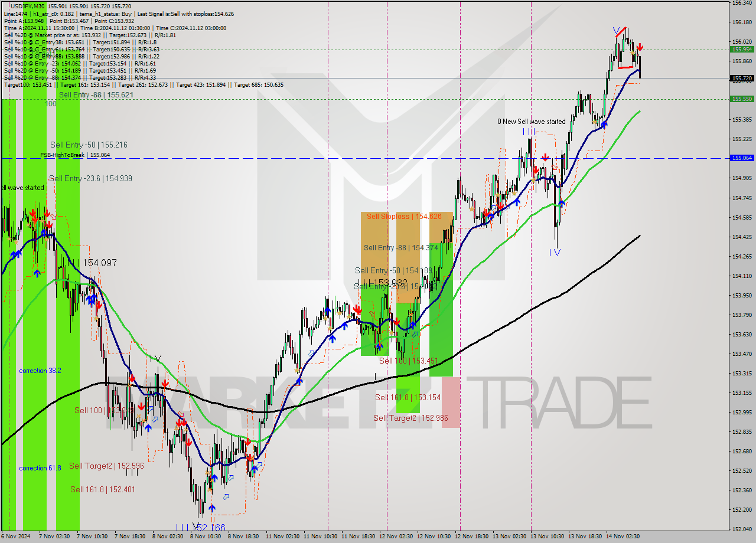Click the 154.425 price axis label
Viewport: 756px width, 543px height.
click(x=742, y=237)
